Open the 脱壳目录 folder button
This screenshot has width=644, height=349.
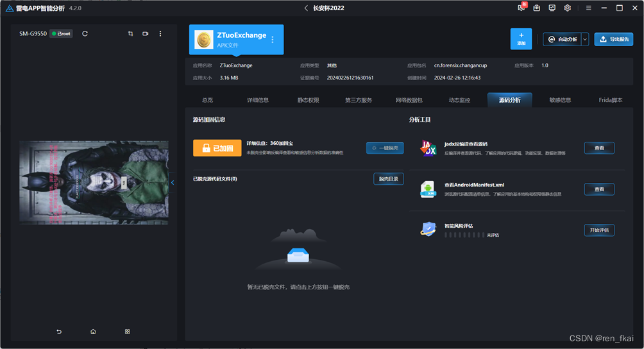click(x=389, y=179)
